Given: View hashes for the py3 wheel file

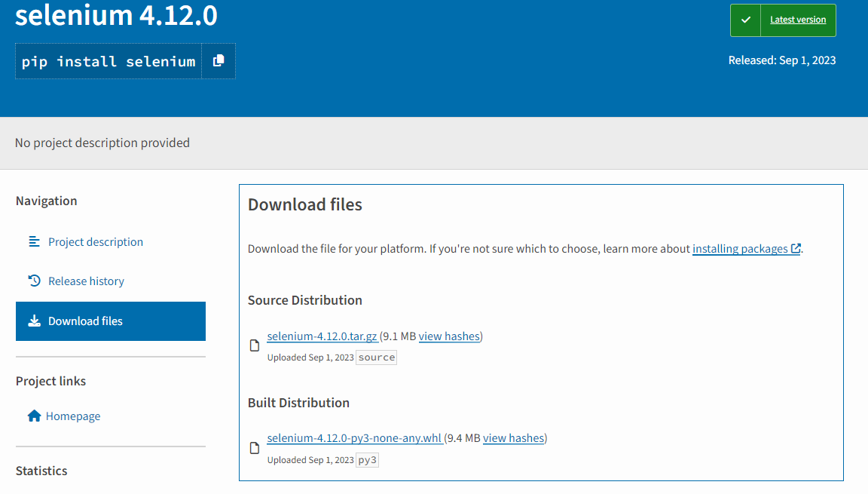Looking at the screenshot, I should 514,438.
